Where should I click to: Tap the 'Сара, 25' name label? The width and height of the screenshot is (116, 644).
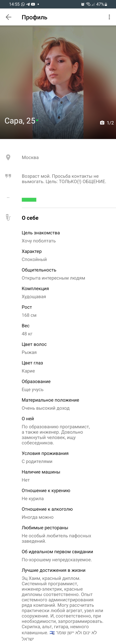coord(20,121)
